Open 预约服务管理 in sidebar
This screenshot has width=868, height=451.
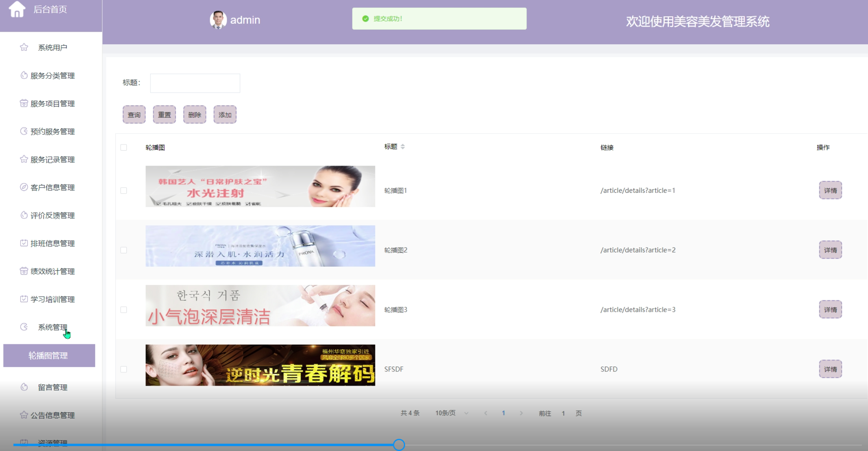pos(52,132)
